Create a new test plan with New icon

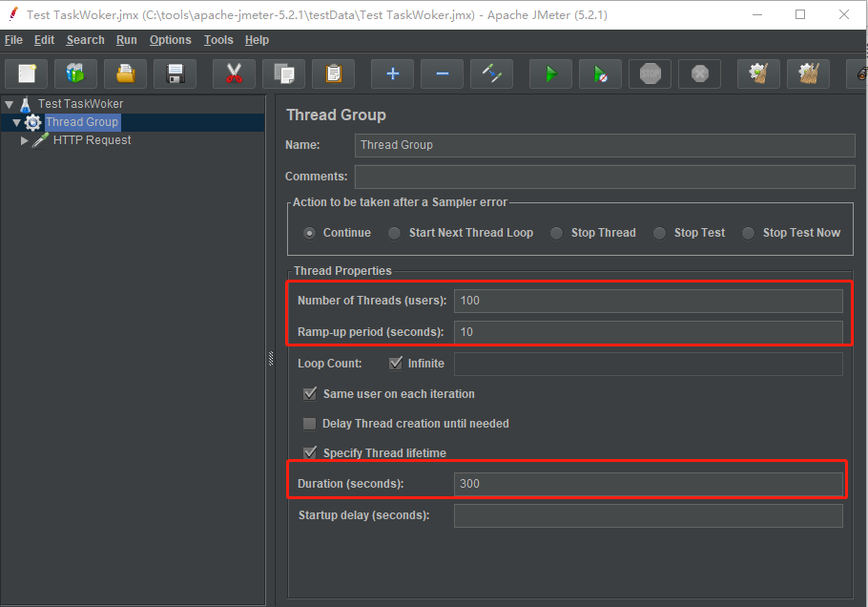click(x=26, y=73)
